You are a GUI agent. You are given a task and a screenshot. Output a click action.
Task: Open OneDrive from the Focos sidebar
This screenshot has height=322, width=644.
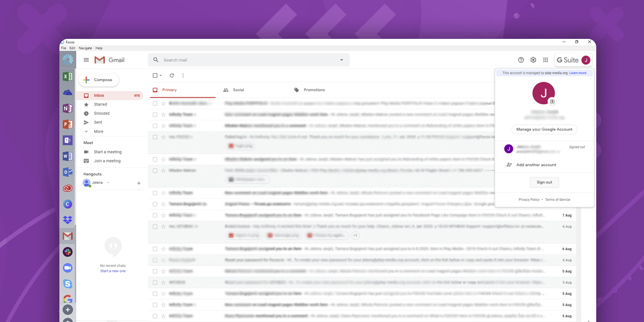[x=68, y=92]
